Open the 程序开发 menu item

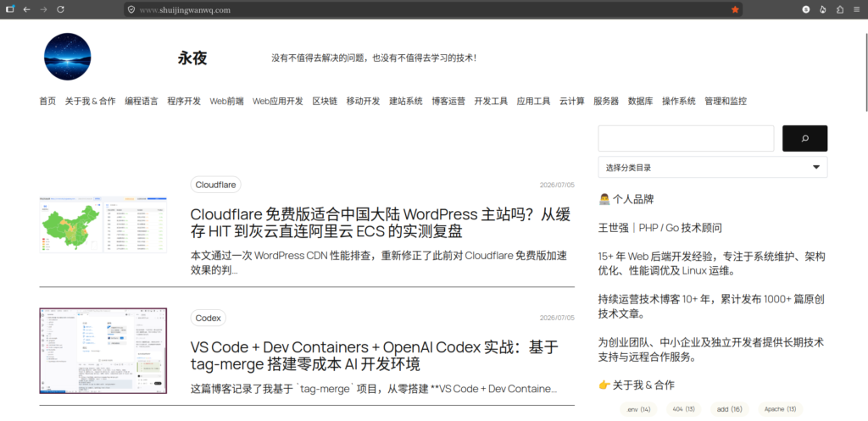point(184,102)
